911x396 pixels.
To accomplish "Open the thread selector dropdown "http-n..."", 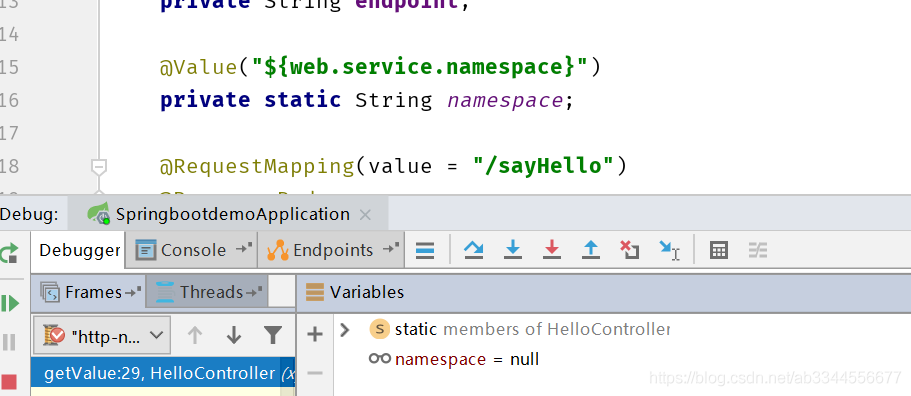I will pos(102,335).
